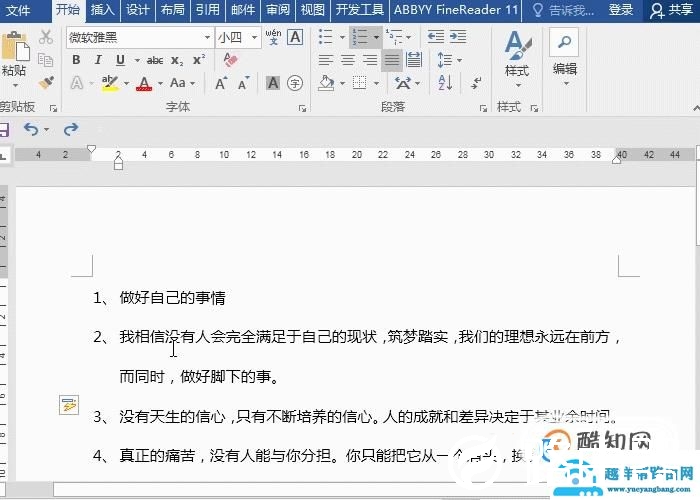Click the bullet list icon
This screenshot has width=700, height=500.
pyautogui.click(x=326, y=37)
